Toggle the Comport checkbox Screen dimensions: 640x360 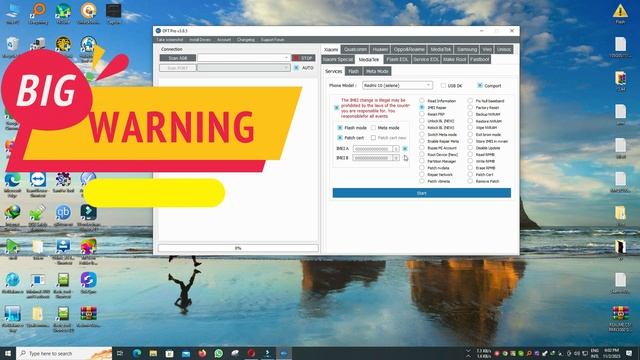point(480,86)
